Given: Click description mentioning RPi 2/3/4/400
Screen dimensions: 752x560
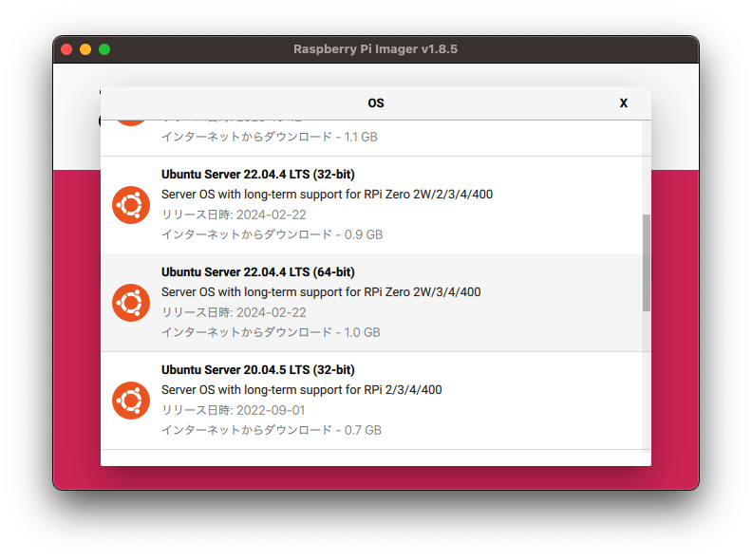Looking at the screenshot, I should [302, 390].
